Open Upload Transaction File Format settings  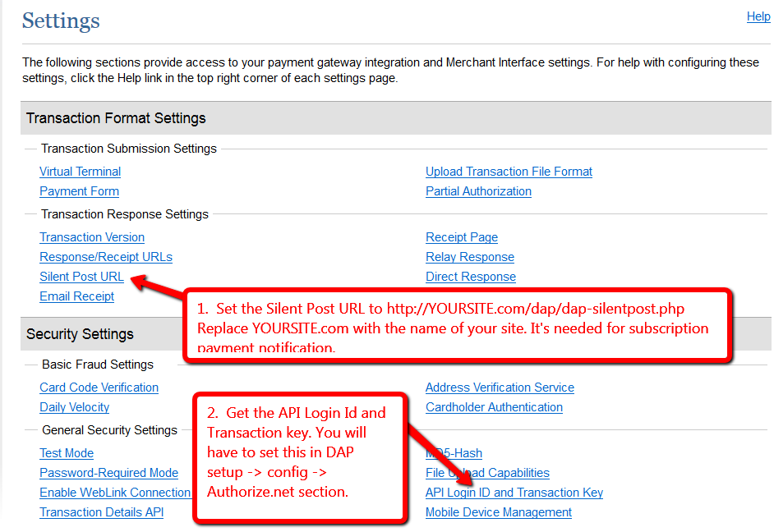pyautogui.click(x=509, y=172)
